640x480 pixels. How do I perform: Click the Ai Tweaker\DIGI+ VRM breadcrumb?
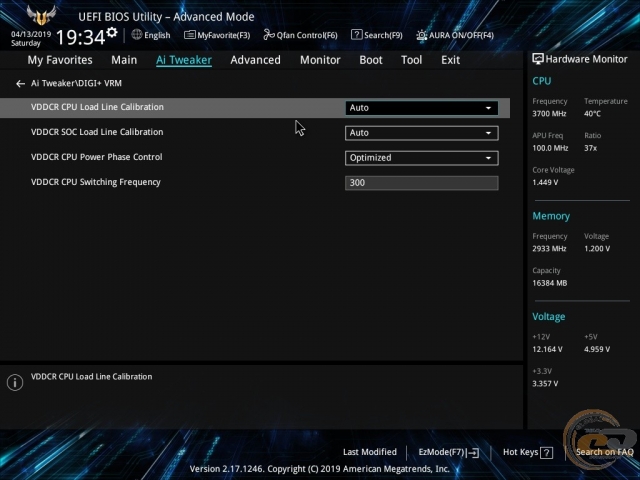[76, 83]
